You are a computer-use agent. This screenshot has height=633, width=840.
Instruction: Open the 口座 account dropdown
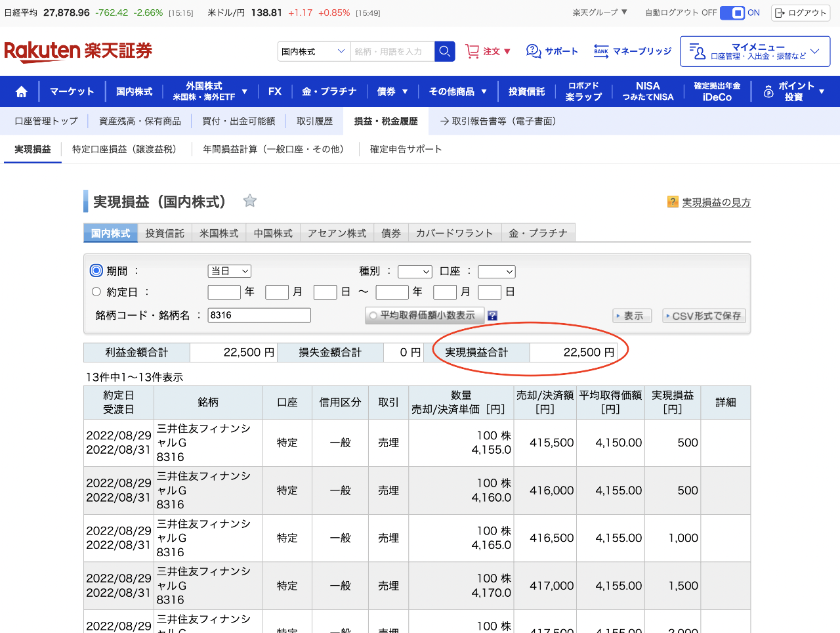click(x=496, y=272)
